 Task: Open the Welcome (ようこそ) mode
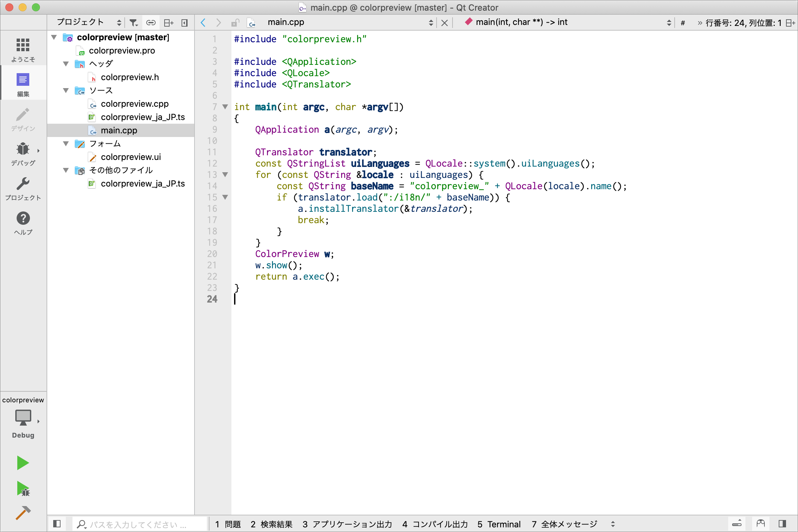pyautogui.click(x=23, y=49)
